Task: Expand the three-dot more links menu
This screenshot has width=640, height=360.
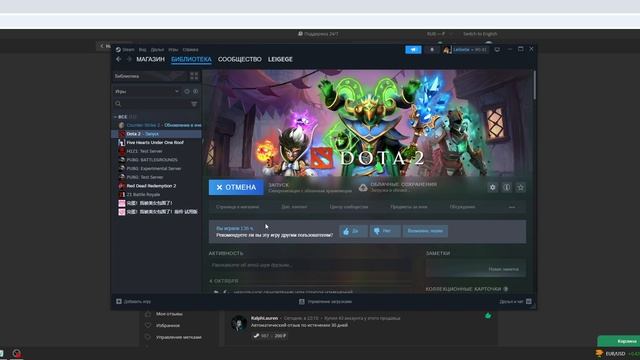Action: tap(512, 207)
